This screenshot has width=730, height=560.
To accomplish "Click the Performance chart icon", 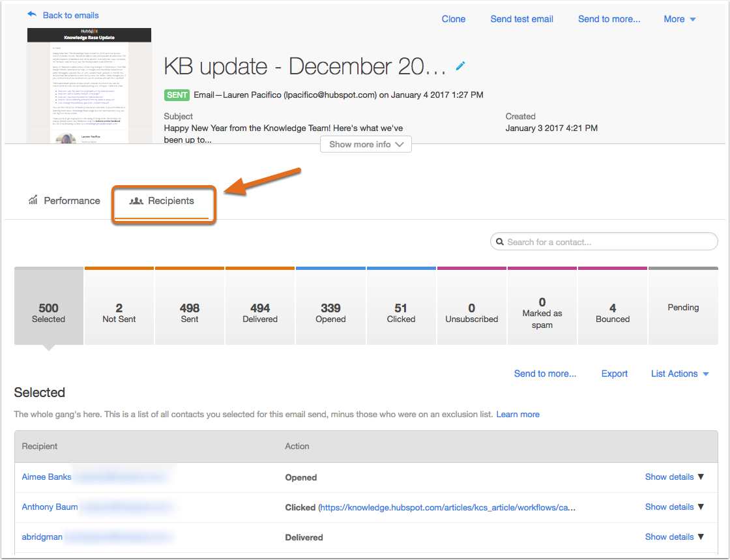I will coord(33,200).
